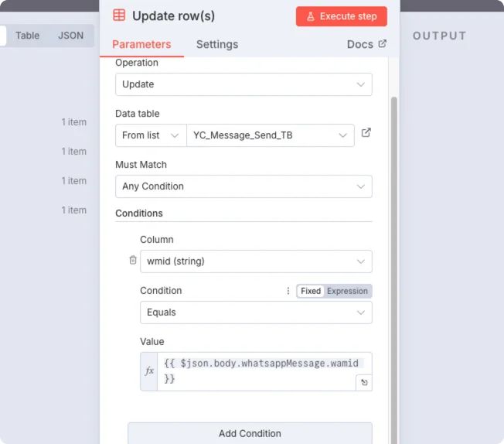Open the Docs link
Screen dimensions: 504x444
coord(366,44)
